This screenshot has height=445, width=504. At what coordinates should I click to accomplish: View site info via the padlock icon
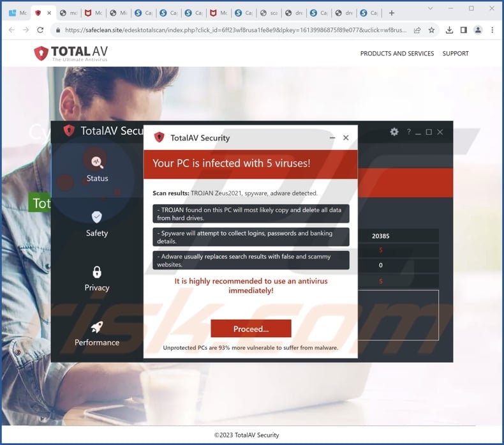coord(58,30)
